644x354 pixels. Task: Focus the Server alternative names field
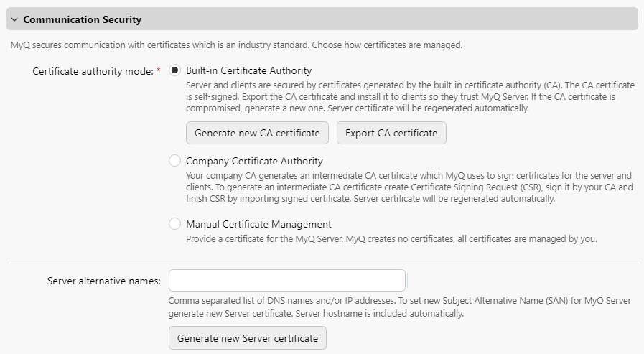click(x=286, y=280)
